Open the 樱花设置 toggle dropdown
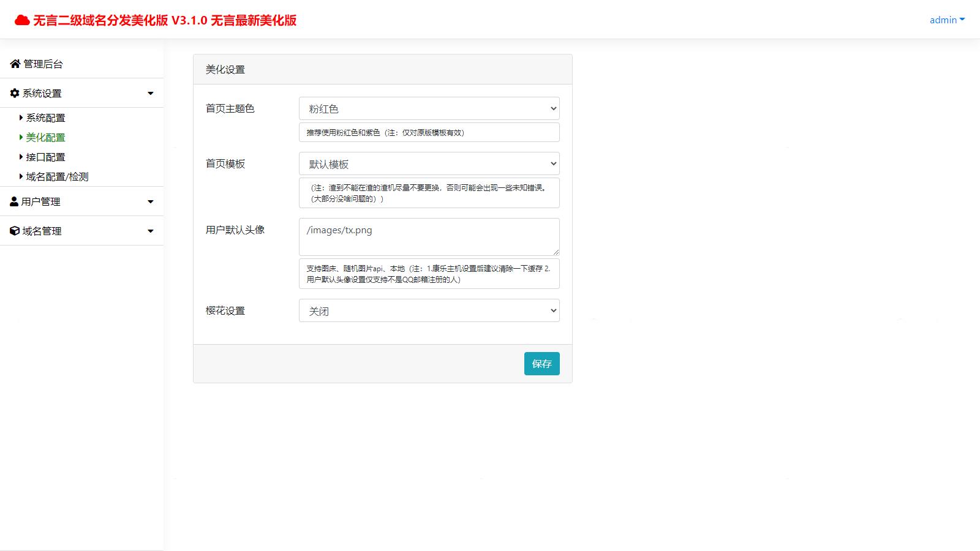Screen dimensions: 980x551 [429, 310]
